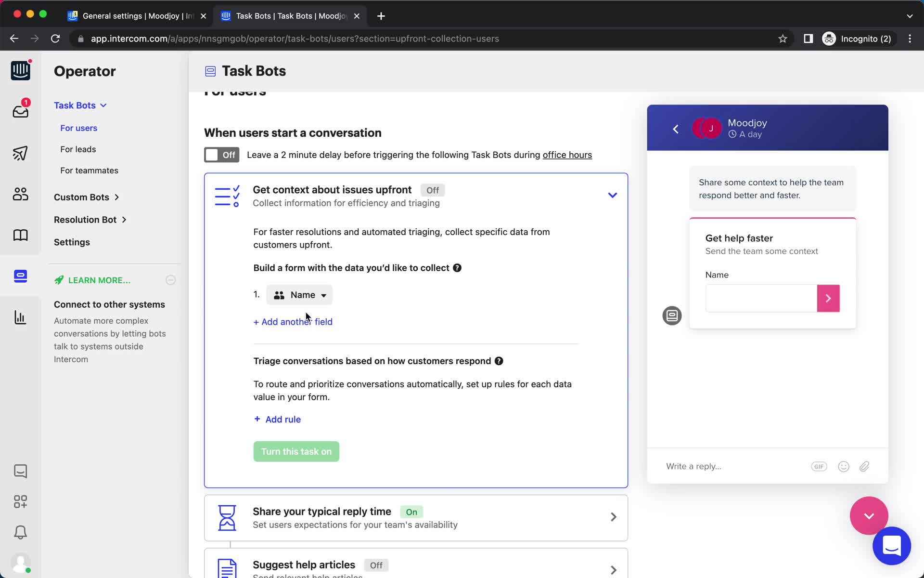Click the pink submit arrow button
This screenshot has height=578, width=924.
click(828, 298)
